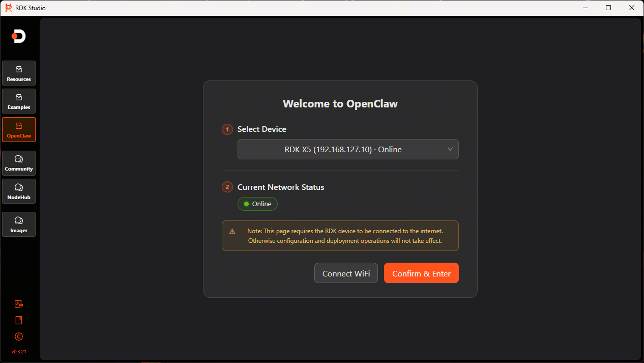The image size is (644, 363).
Task: Click the v0.3.21 version label
Action: (19, 352)
